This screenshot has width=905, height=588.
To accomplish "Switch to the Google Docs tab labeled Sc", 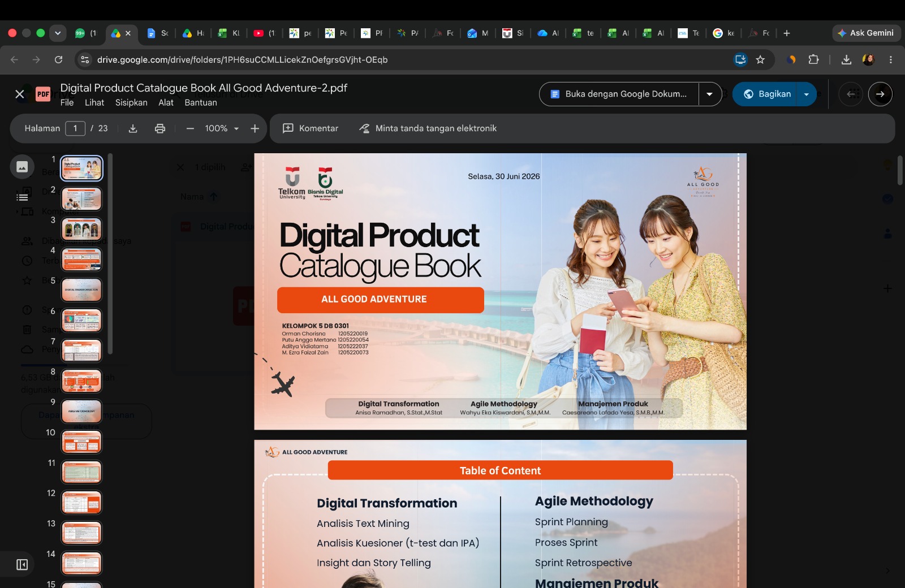I will [x=158, y=33].
